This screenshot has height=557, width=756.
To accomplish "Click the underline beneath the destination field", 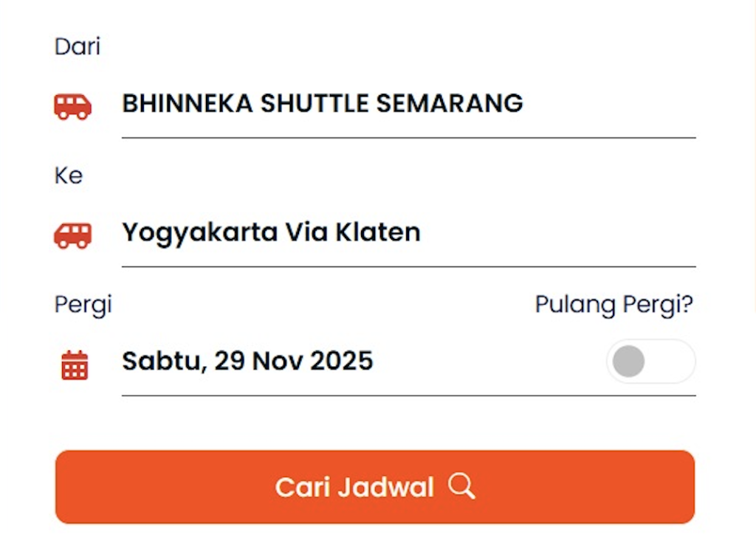I will [408, 266].
